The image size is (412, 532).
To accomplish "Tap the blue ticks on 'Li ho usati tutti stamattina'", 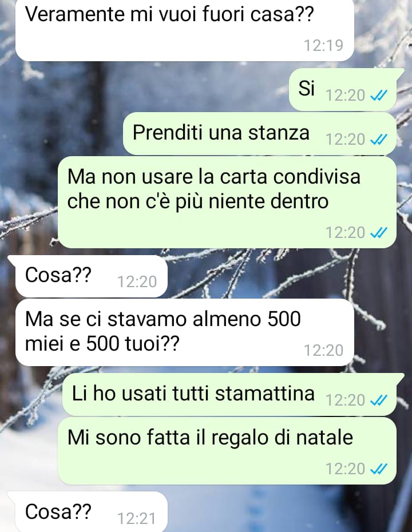I will coord(378,400).
